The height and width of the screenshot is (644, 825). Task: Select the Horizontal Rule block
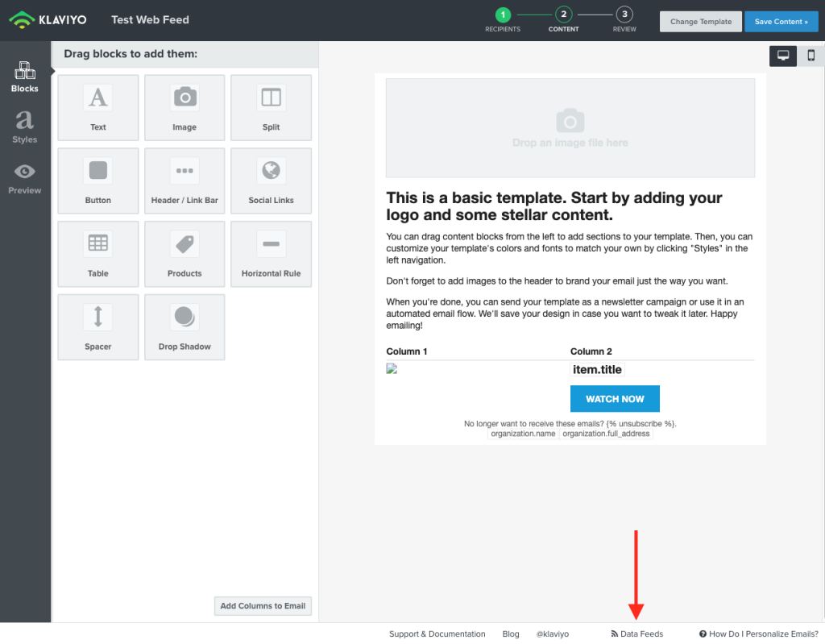point(271,254)
